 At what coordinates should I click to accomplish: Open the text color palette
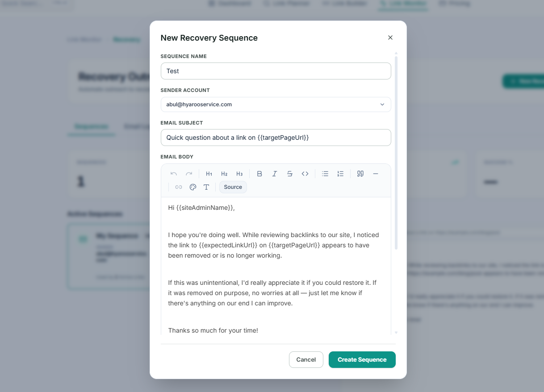click(x=193, y=187)
